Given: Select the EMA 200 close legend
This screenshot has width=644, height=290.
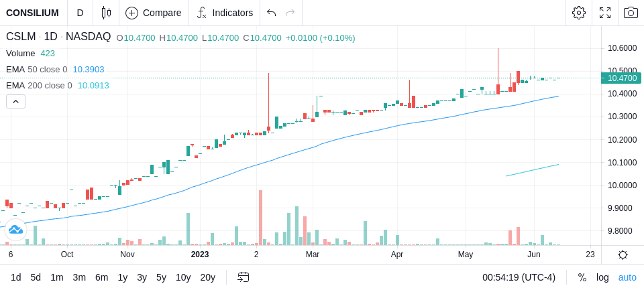Looking at the screenshot, I should pos(39,85).
